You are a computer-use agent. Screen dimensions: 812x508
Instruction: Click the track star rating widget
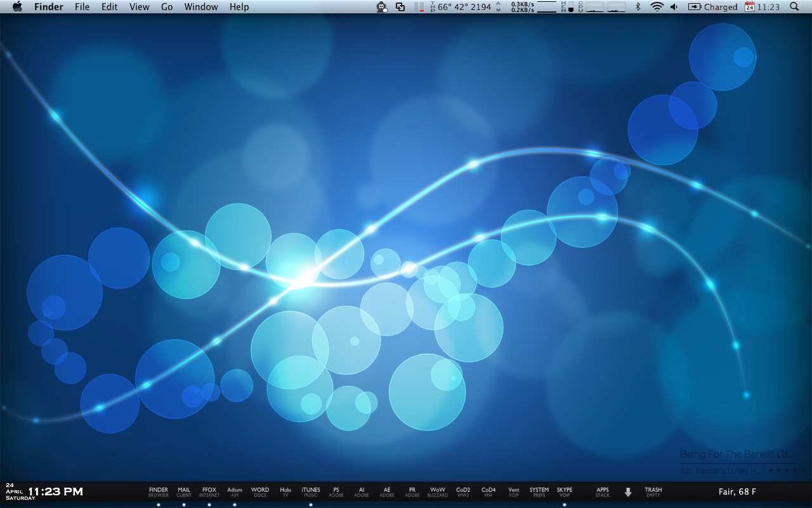point(789,471)
